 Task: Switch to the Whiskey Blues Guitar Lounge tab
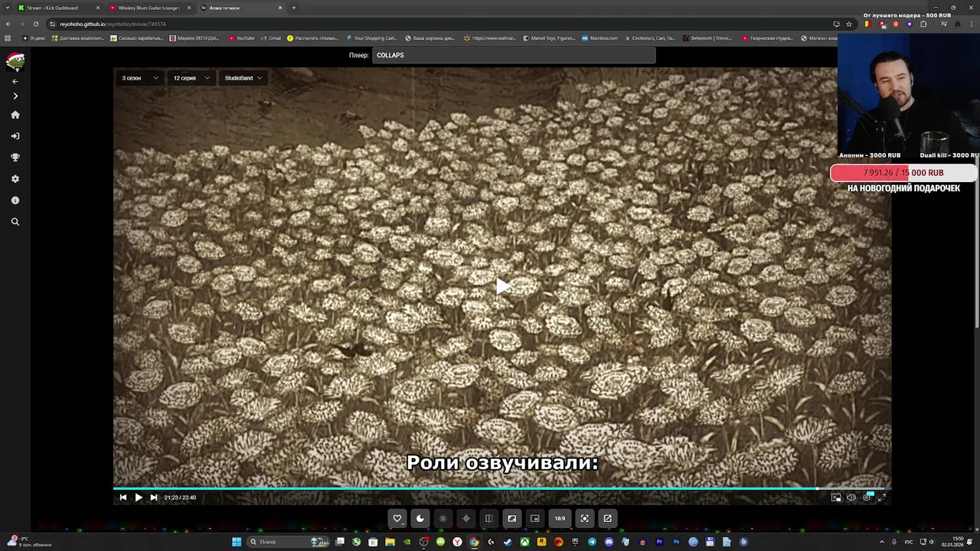point(149,8)
